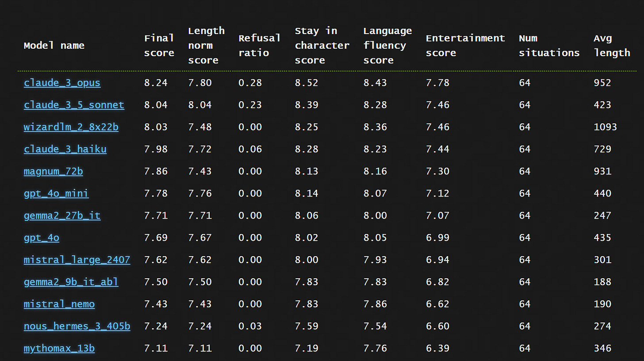The image size is (644, 361).
Task: Select stay in character 8.28 for claude_3_haiku
Action: (307, 149)
